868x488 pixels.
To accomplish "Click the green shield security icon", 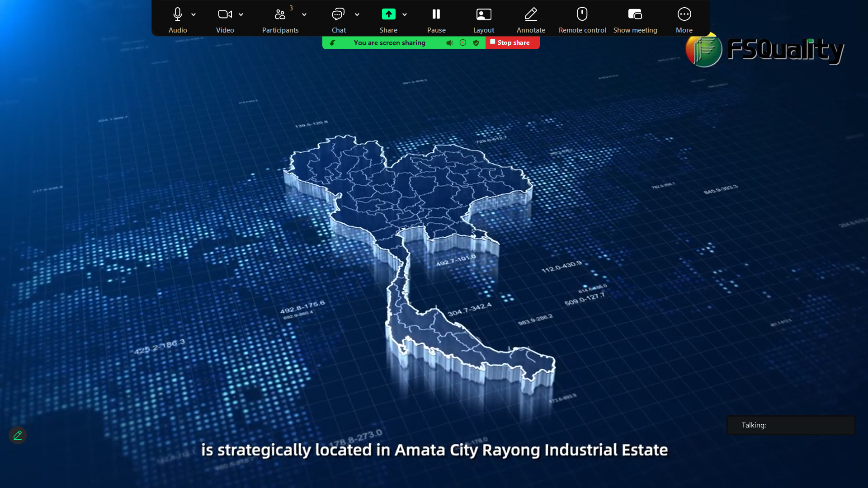I will [476, 43].
